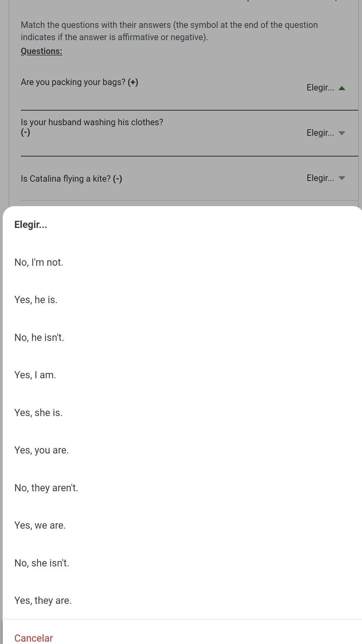This screenshot has height=644, width=362.
Task: Select 'Yes, I am.' from the list
Action: pyautogui.click(x=35, y=375)
